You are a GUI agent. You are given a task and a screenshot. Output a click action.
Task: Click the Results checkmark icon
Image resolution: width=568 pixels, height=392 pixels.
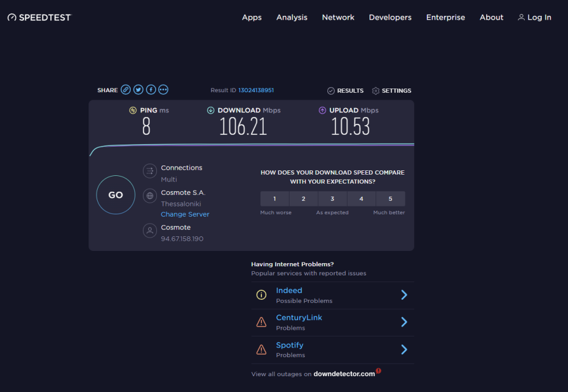331,91
